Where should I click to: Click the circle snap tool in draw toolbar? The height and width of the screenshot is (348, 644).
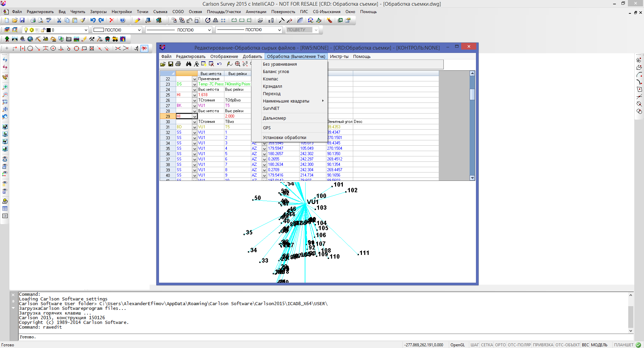30,49
